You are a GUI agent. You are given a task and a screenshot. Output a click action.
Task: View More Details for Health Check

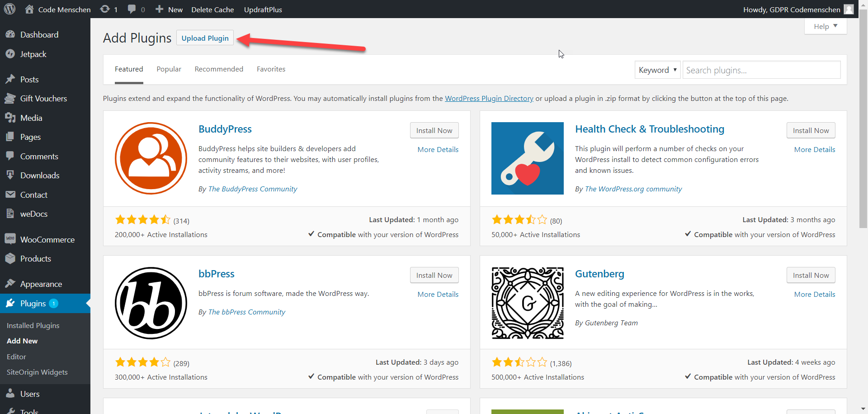point(814,149)
